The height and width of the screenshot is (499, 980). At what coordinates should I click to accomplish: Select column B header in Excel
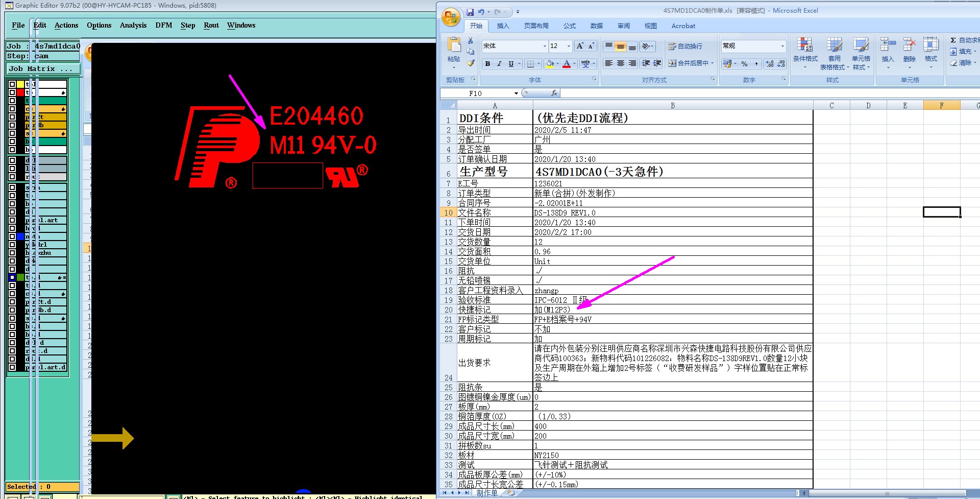(673, 106)
